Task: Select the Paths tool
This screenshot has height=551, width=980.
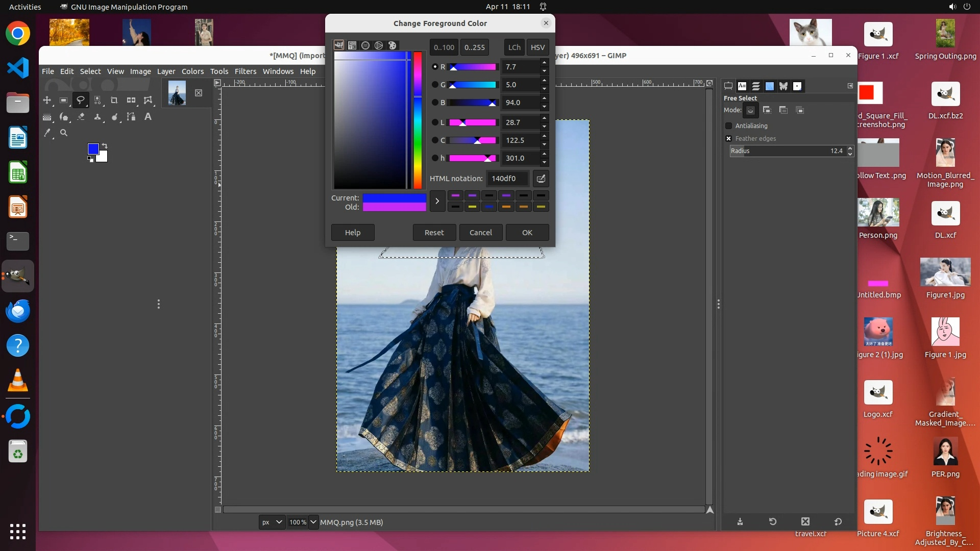Action: coord(131,117)
